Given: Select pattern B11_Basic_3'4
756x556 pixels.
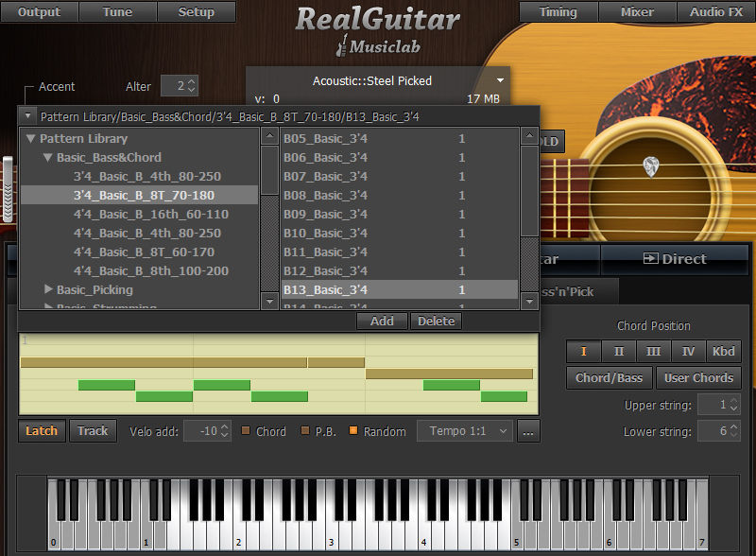Looking at the screenshot, I should 399,252.
